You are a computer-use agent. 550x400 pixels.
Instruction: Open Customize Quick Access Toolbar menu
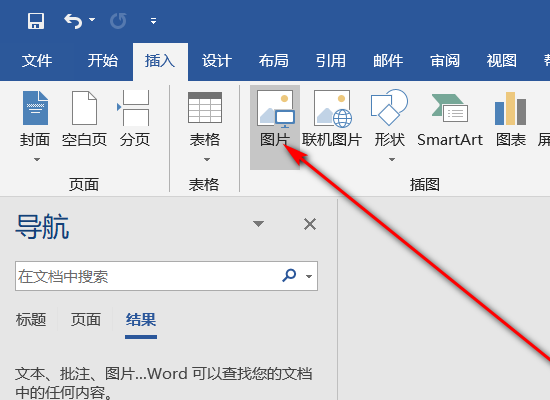pos(153,21)
